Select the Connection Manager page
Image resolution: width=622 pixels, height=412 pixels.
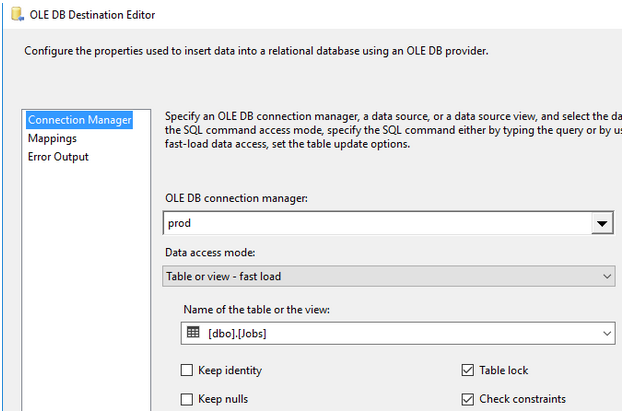[79, 120]
